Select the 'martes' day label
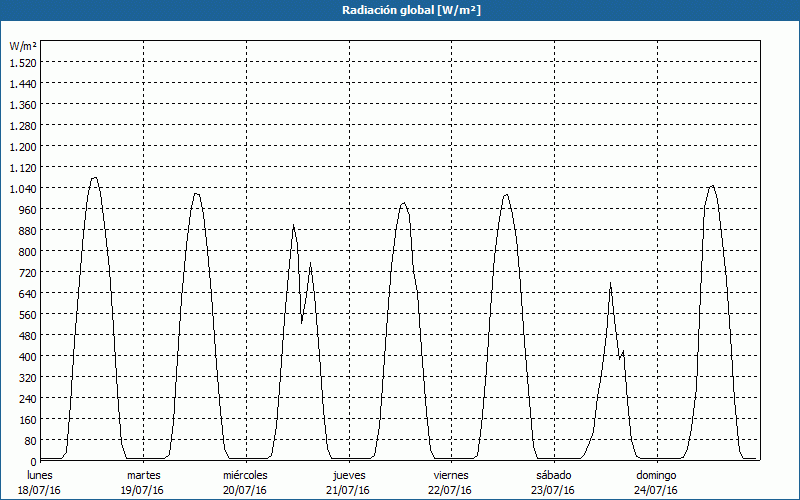The image size is (800, 500). click(x=143, y=474)
